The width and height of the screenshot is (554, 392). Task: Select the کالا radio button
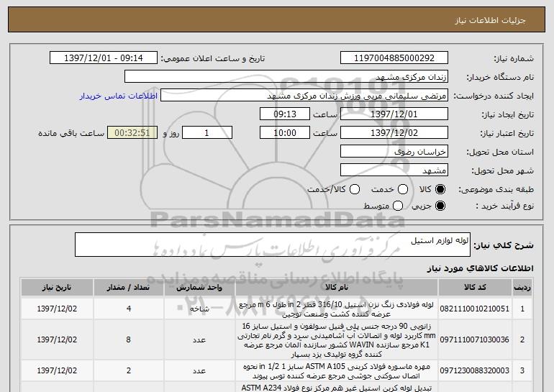440,189
